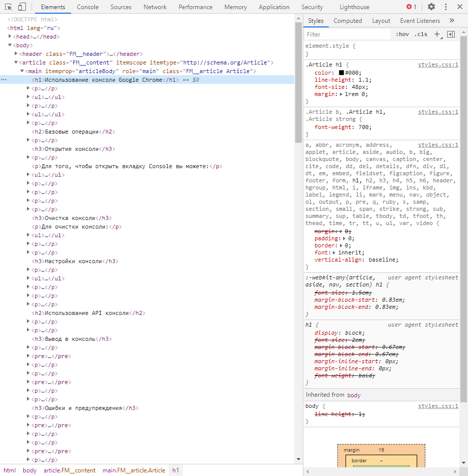Toggle the :hov element state panel
The width and height of the screenshot is (468, 476).
click(x=402, y=35)
